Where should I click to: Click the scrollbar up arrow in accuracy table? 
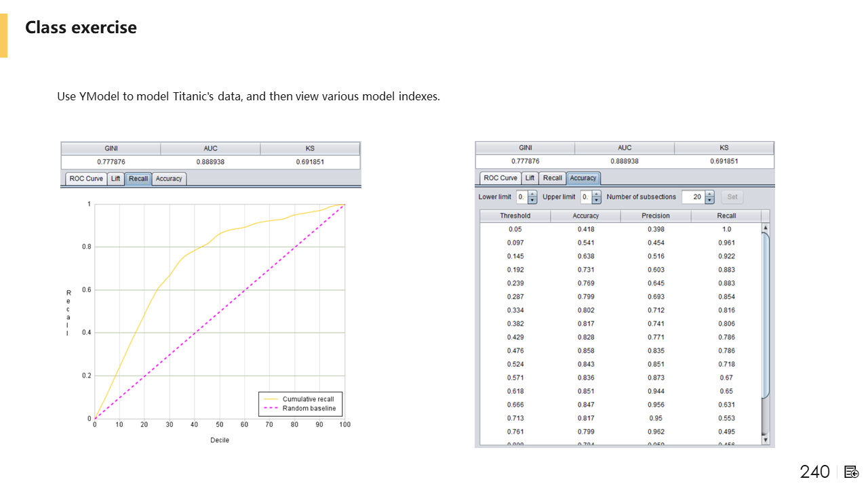(x=766, y=228)
